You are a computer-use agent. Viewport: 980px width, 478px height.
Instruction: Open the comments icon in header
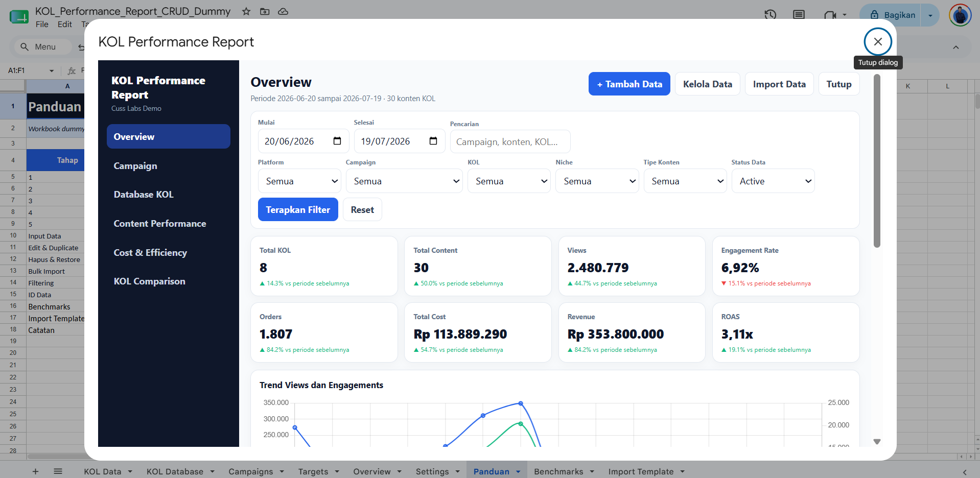point(799,15)
